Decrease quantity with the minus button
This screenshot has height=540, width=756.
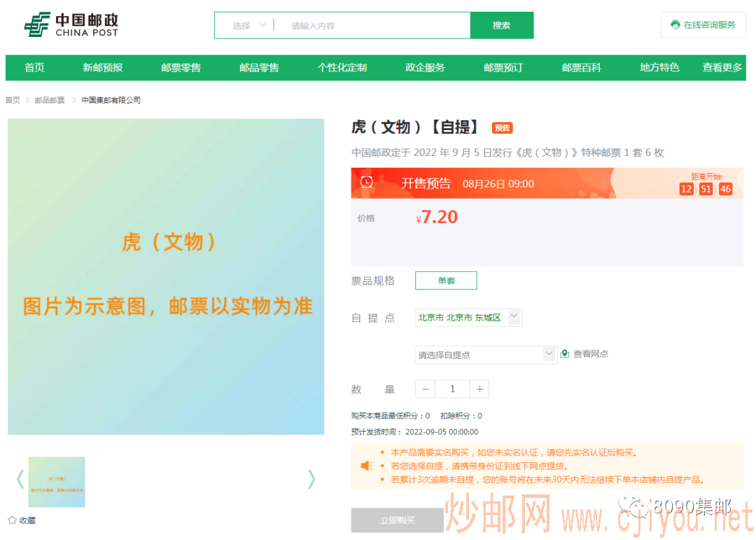pyautogui.click(x=426, y=389)
